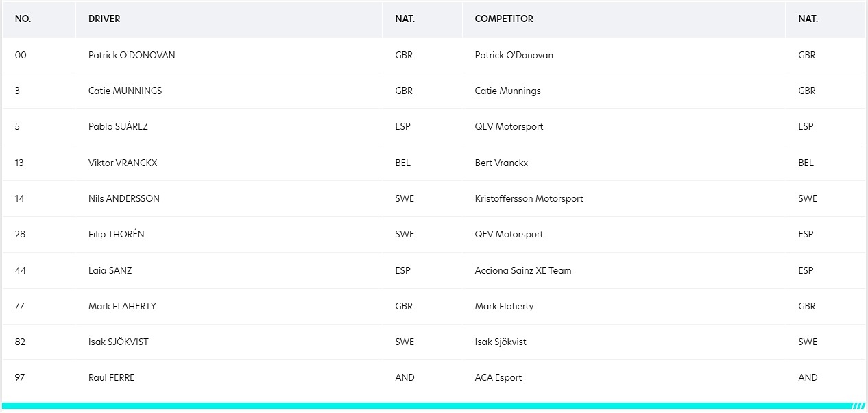Image resolution: width=868 pixels, height=413 pixels.
Task: Click on driver Pablo SUÁREZ
Action: click(118, 126)
